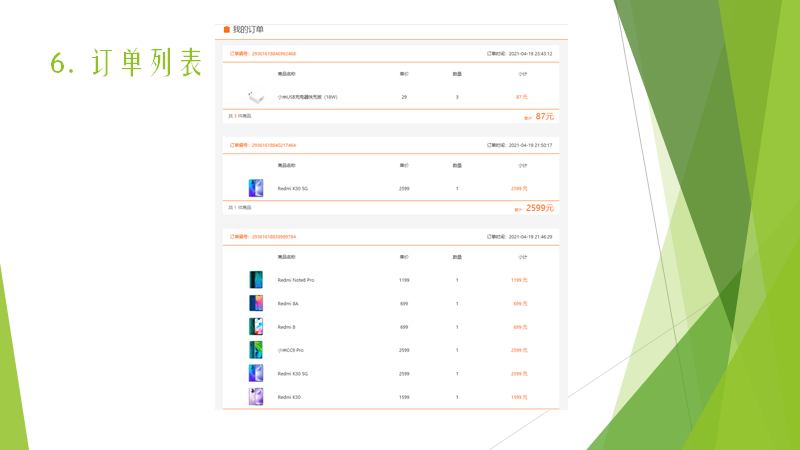The width and height of the screenshot is (800, 450).
Task: Click unit price 29 in the charger row
Action: [x=404, y=97]
